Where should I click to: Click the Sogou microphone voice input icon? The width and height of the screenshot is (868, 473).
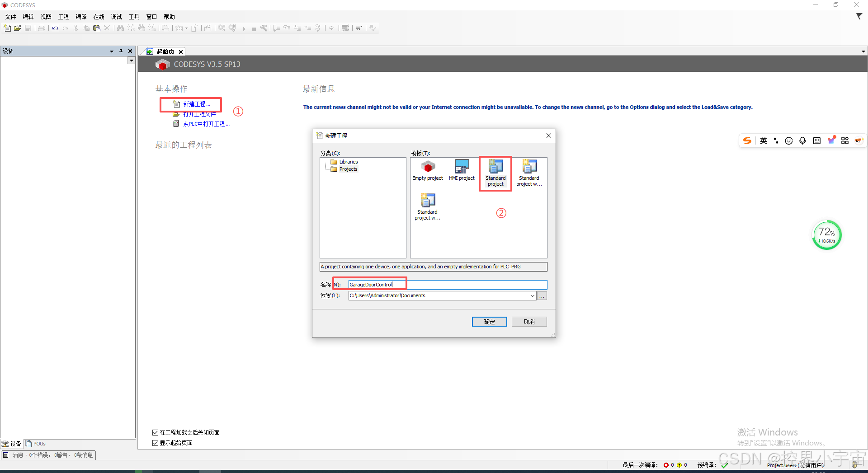tap(802, 140)
